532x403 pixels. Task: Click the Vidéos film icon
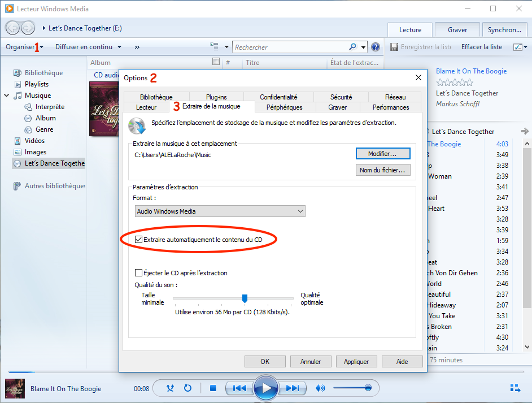click(18, 141)
